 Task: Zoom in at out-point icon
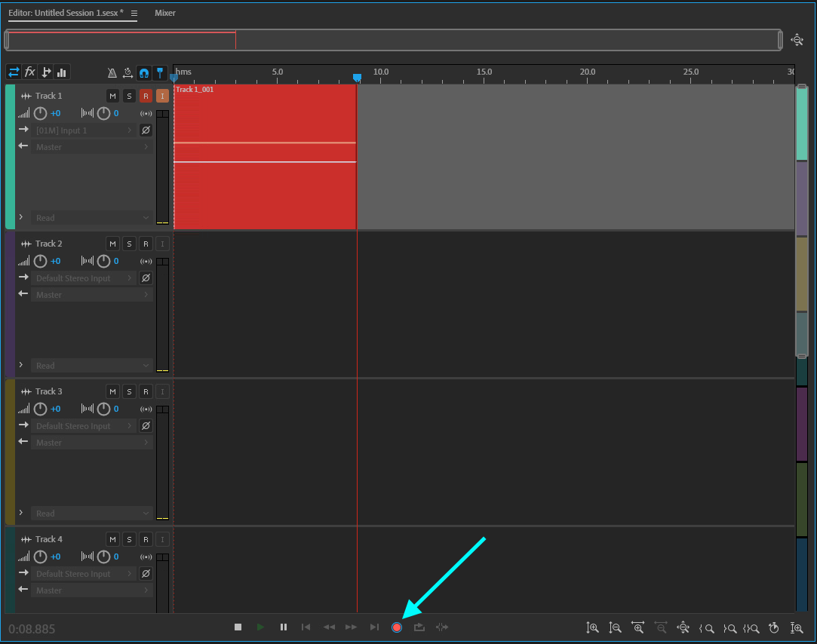click(729, 628)
